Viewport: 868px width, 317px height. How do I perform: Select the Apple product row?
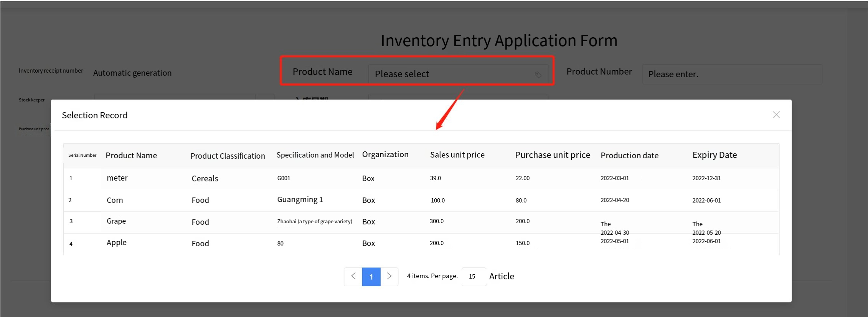pyautogui.click(x=117, y=243)
